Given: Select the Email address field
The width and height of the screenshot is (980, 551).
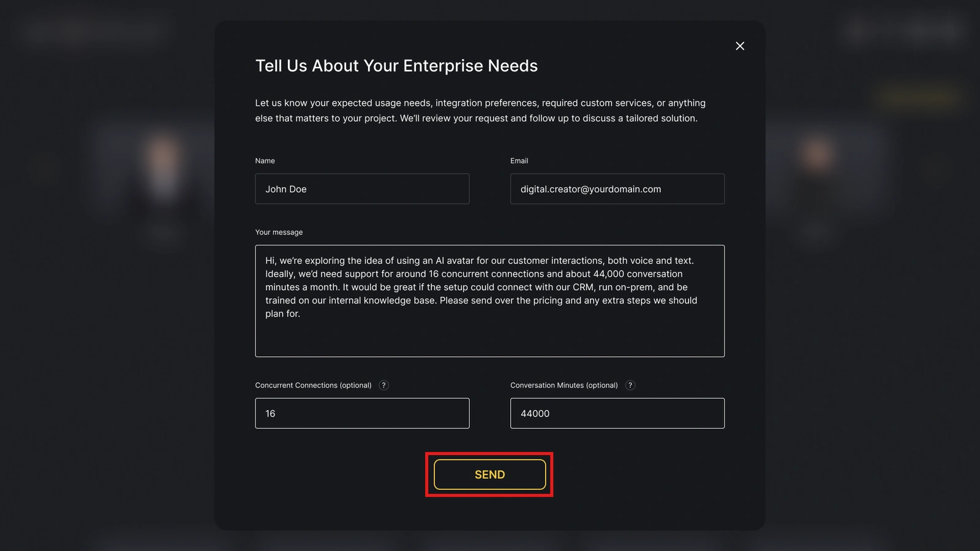Looking at the screenshot, I should pyautogui.click(x=617, y=189).
